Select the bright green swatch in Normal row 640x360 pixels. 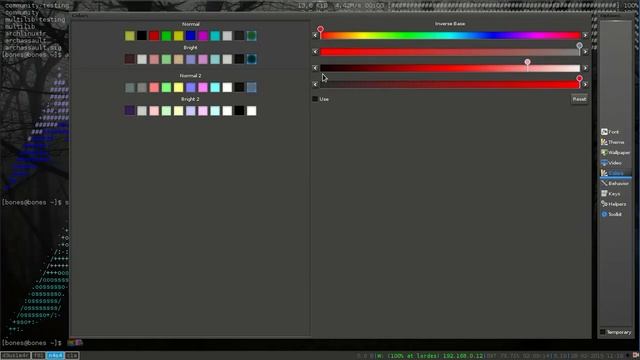pos(166,36)
